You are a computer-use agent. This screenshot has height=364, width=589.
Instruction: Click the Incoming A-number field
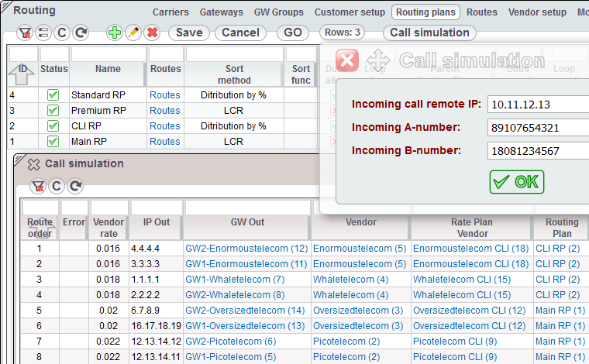click(x=539, y=128)
